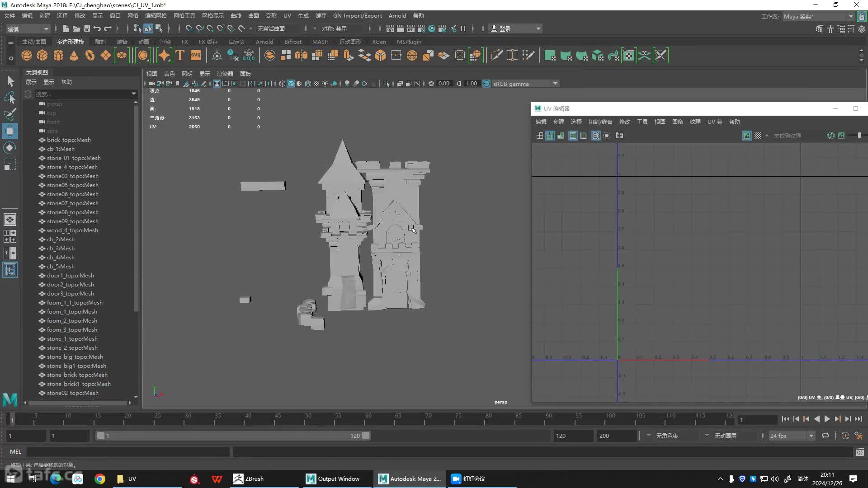Open the 渲染器 viewport panel menu

click(x=225, y=74)
